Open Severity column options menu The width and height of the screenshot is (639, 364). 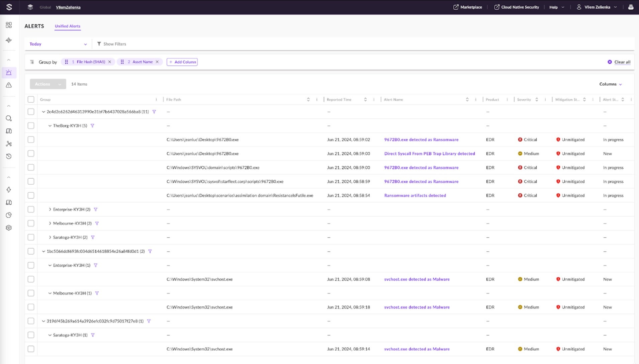(545, 100)
